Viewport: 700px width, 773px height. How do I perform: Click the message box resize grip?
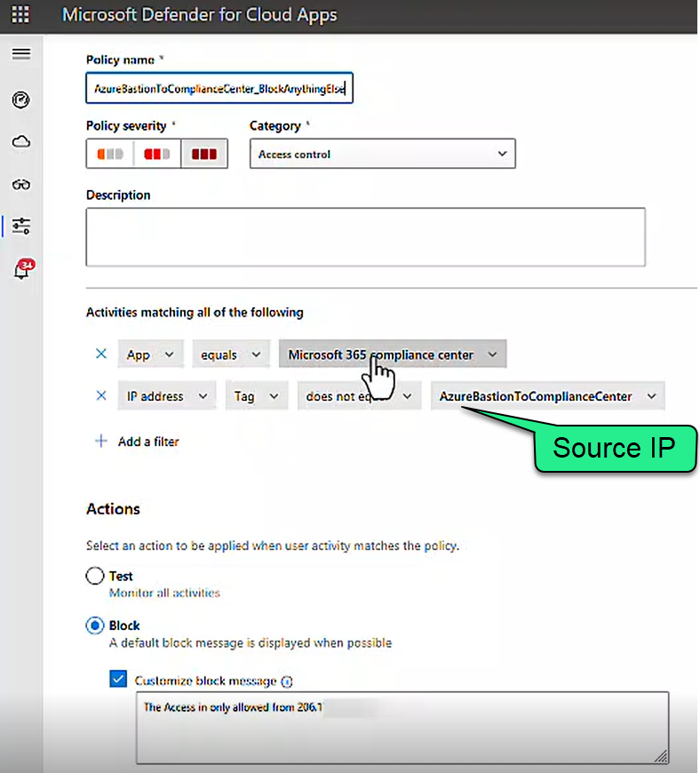[x=661, y=756]
